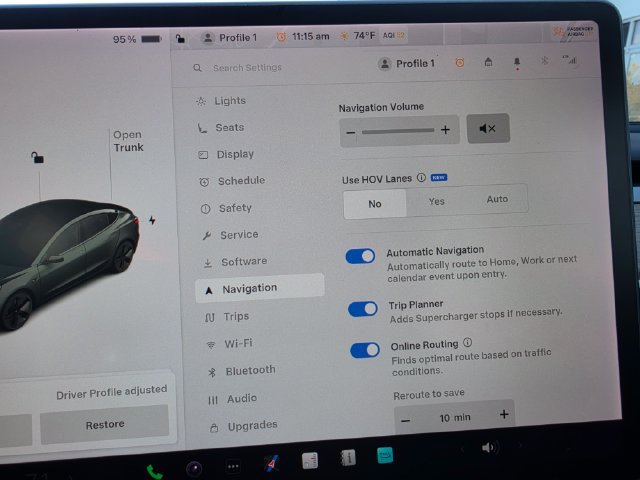
Task: Click the lock icon in status bar
Action: tap(180, 38)
